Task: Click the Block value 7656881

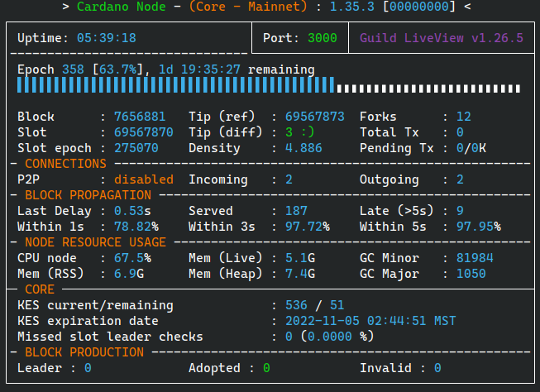Action: pos(140,117)
